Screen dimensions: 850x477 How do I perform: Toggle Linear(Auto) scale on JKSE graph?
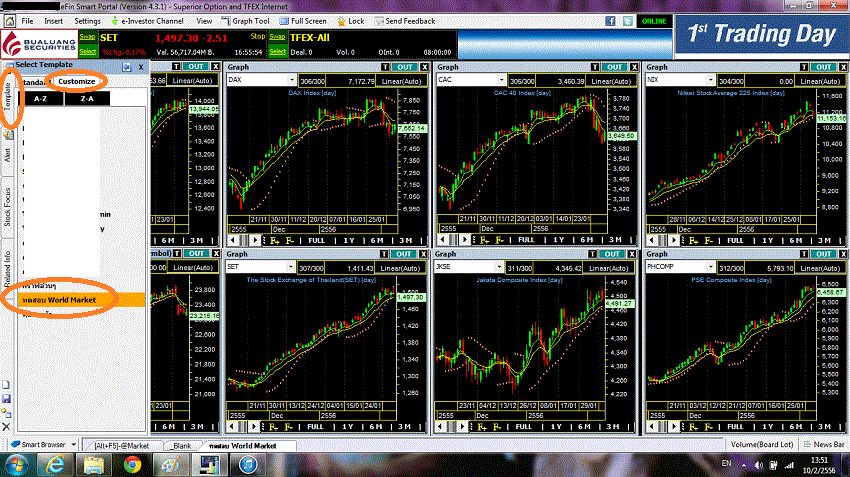(609, 268)
